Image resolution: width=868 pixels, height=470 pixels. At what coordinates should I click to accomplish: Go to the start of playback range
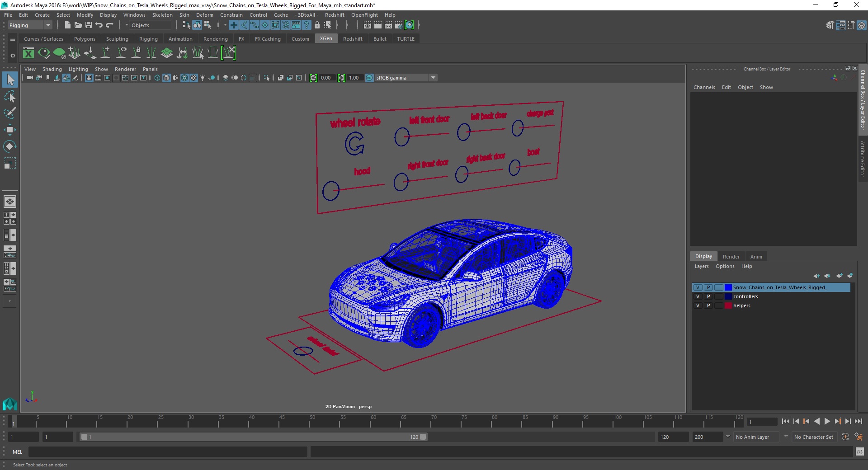coord(786,421)
